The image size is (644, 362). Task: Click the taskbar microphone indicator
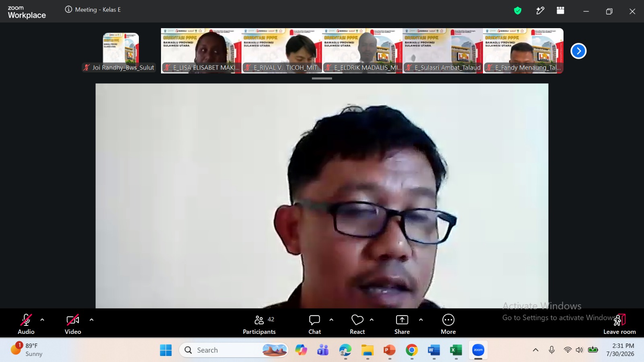pyautogui.click(x=552, y=350)
